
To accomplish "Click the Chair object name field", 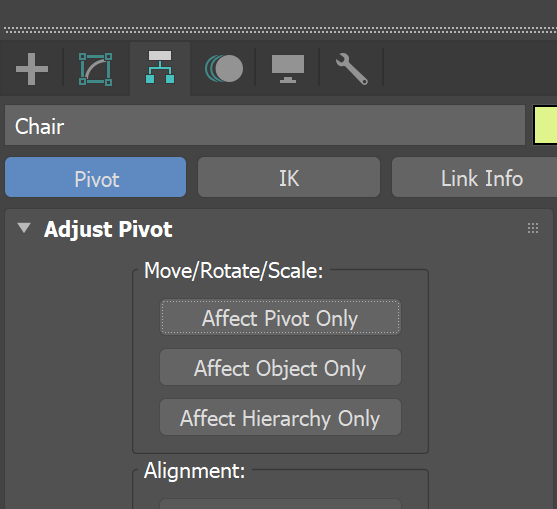I will [265, 125].
